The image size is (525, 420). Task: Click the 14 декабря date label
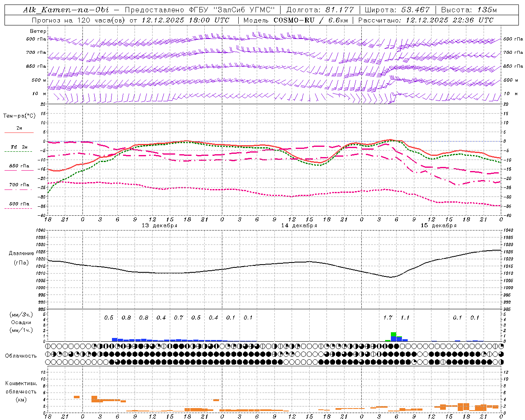click(299, 226)
